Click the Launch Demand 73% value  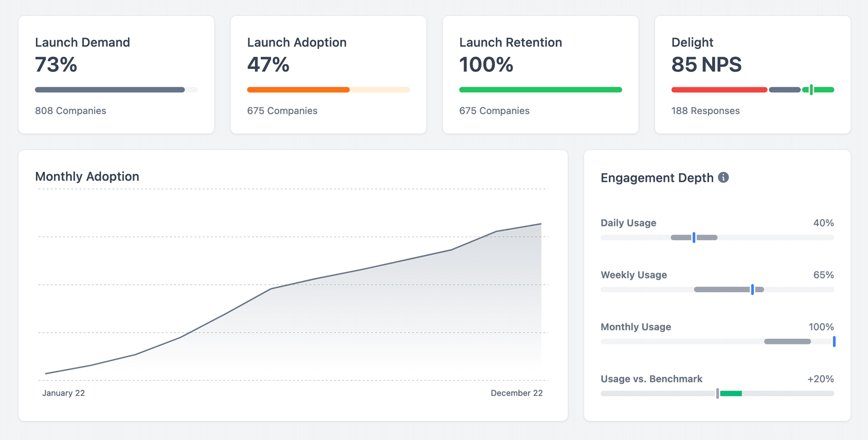point(56,65)
